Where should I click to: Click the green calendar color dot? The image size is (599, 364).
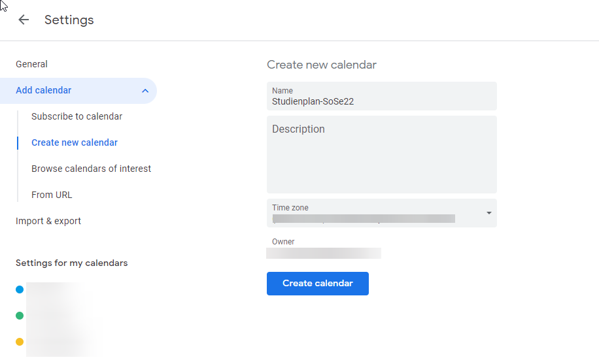click(x=20, y=316)
